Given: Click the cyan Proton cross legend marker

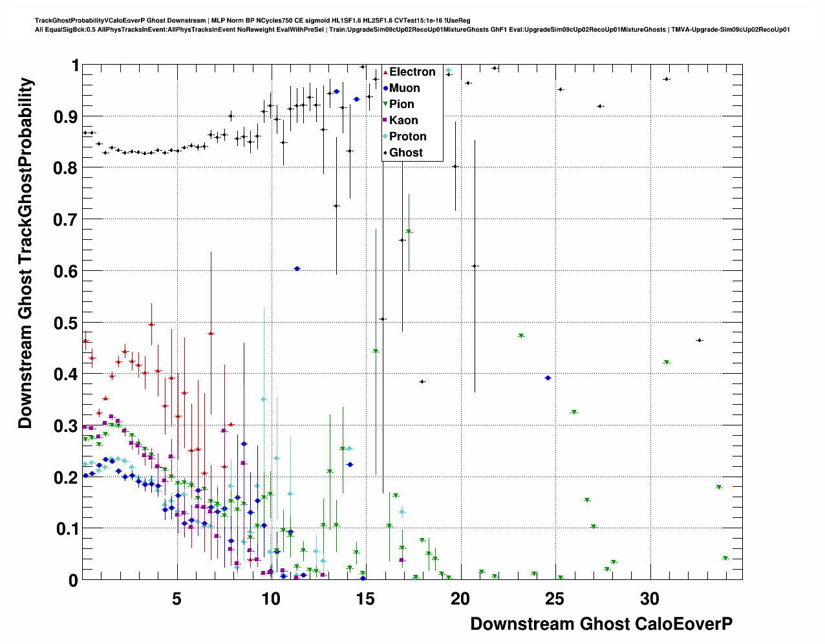Looking at the screenshot, I should 385,136.
